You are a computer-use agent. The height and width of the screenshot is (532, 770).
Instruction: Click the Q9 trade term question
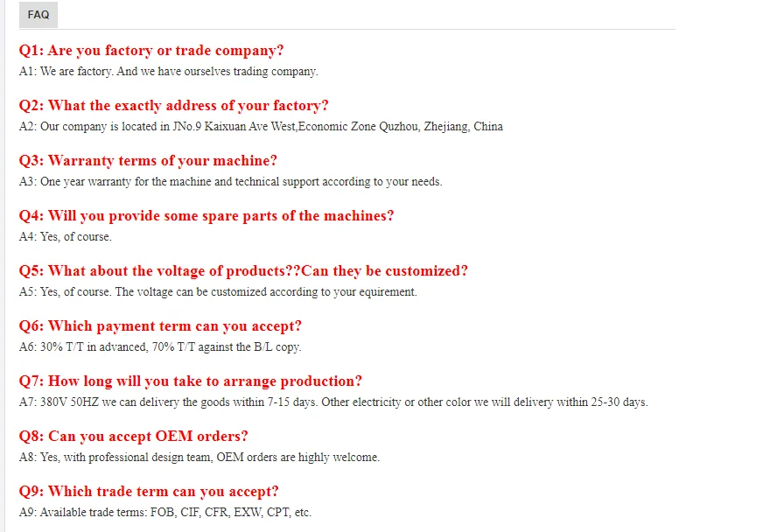tap(149, 492)
